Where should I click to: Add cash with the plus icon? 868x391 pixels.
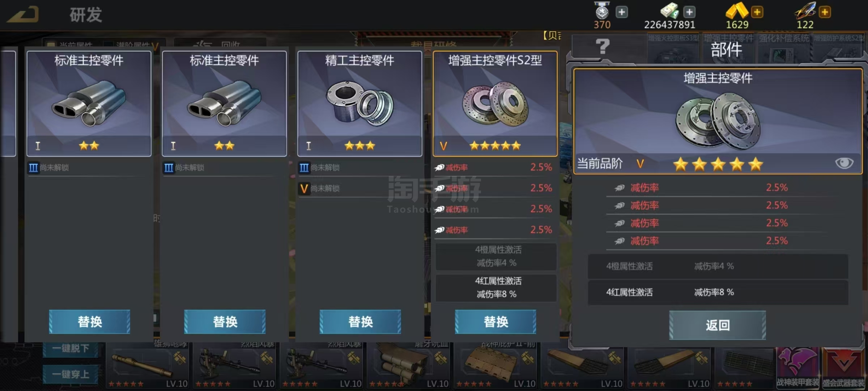689,12
